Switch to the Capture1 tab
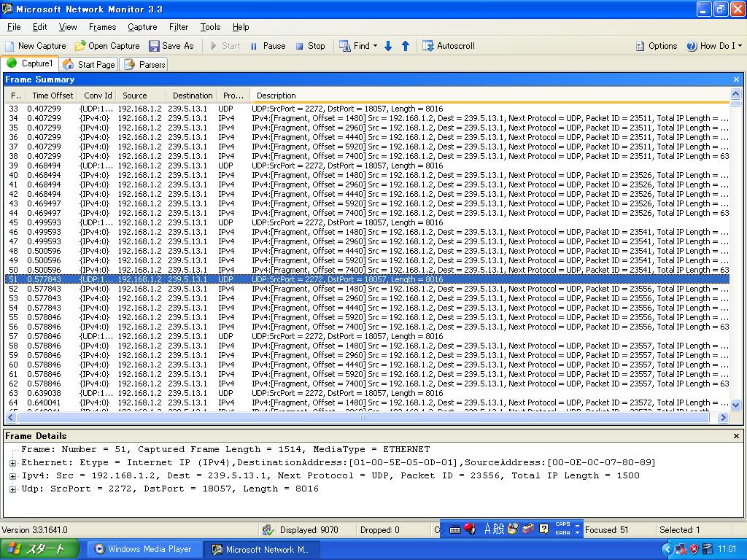The image size is (747, 560). 29,63
